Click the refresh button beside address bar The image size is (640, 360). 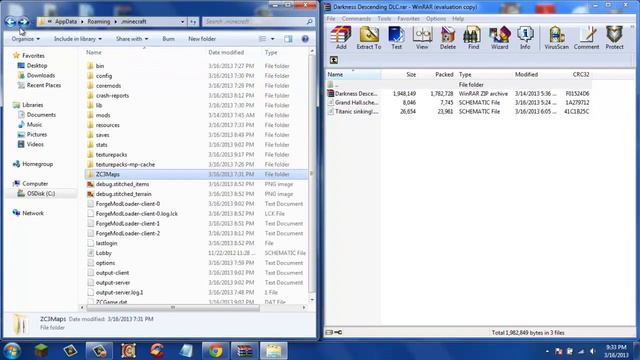193,22
